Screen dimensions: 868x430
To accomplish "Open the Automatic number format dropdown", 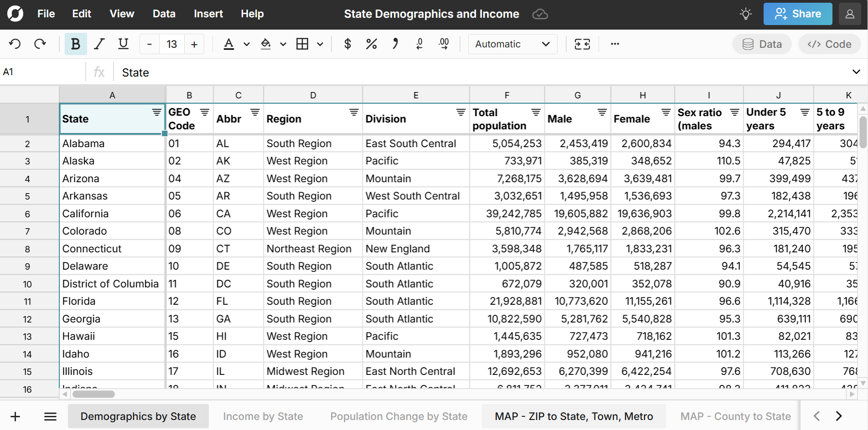I will click(512, 44).
